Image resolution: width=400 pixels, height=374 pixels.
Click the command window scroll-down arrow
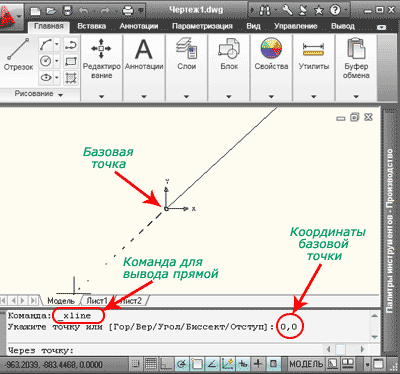pos(375,337)
